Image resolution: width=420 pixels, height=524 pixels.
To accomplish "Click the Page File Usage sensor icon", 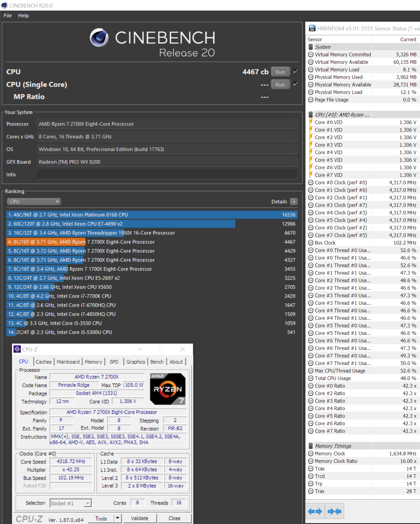I will pos(311,100).
